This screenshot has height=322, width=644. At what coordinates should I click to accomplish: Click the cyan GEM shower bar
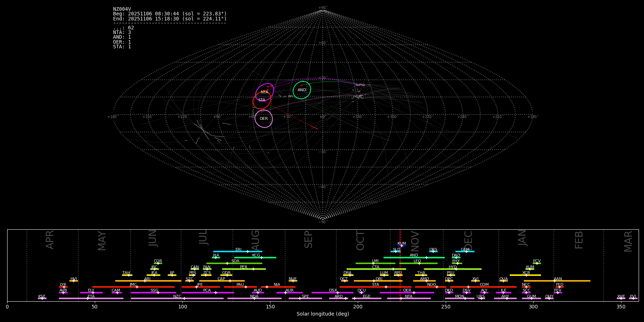tap(465, 252)
